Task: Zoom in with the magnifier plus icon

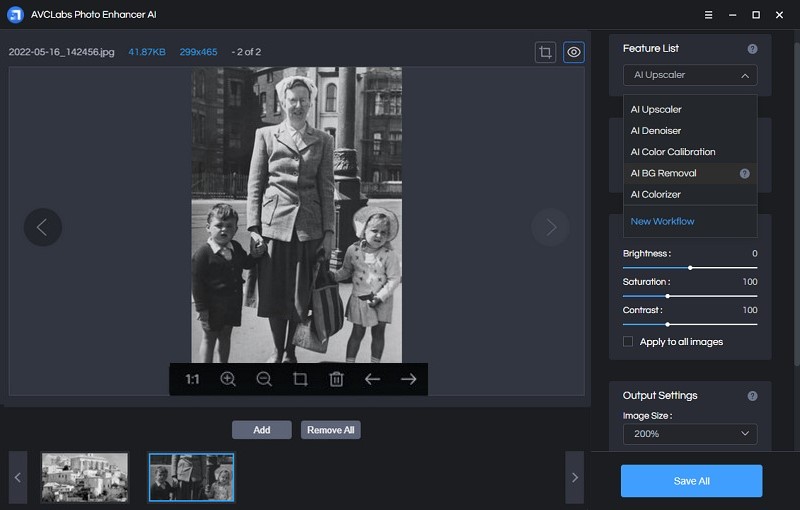Action: point(228,379)
